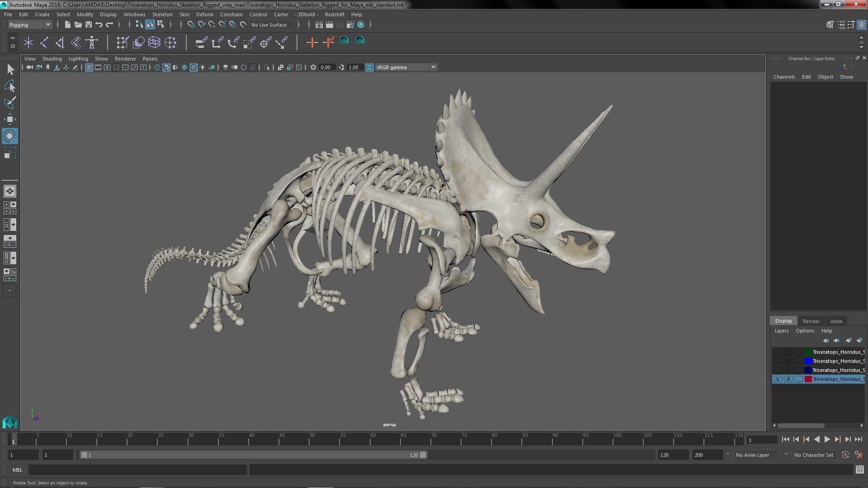Click Go to Start of playback range
Screen dimensions: 868x488
point(785,439)
